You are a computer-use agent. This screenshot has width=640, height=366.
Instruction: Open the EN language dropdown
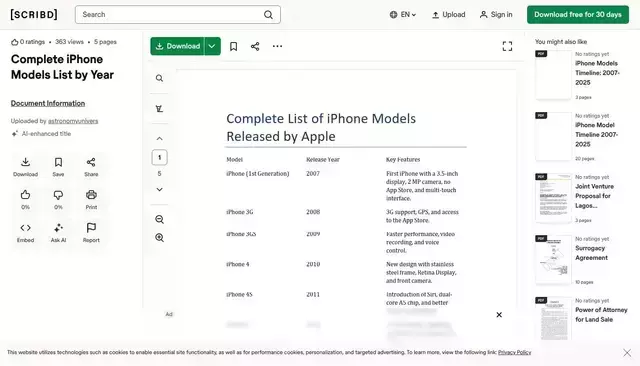pyautogui.click(x=403, y=15)
